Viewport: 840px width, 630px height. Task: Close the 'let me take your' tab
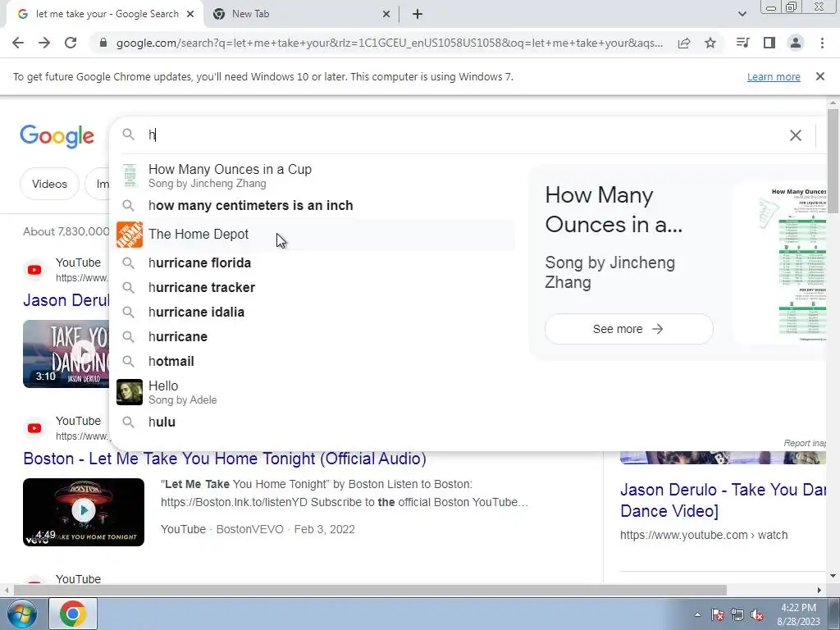coord(190,14)
